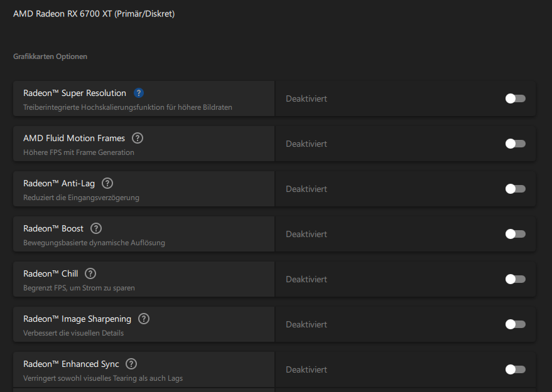This screenshot has height=392, width=552.
Task: Click the question mark beside Radeon Anti-Lag
Action: click(107, 183)
